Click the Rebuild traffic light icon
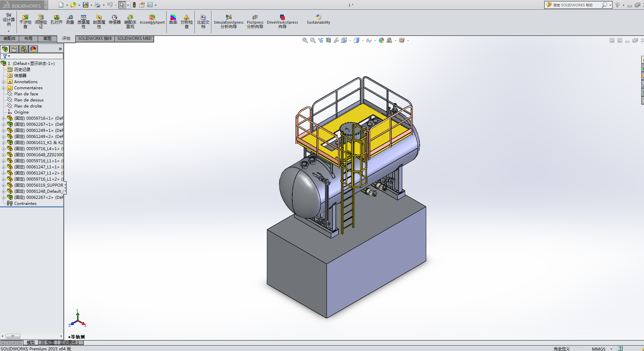This screenshot has width=644, height=351. pos(134,5)
